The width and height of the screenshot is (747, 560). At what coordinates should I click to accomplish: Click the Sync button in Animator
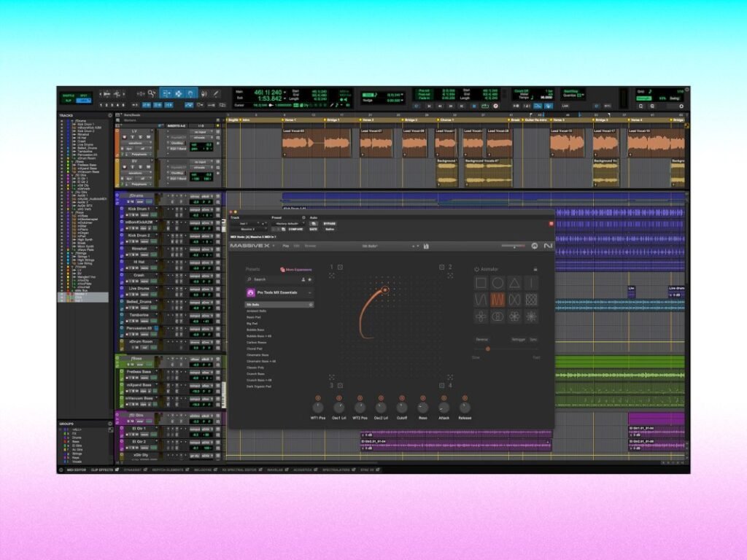(x=533, y=340)
